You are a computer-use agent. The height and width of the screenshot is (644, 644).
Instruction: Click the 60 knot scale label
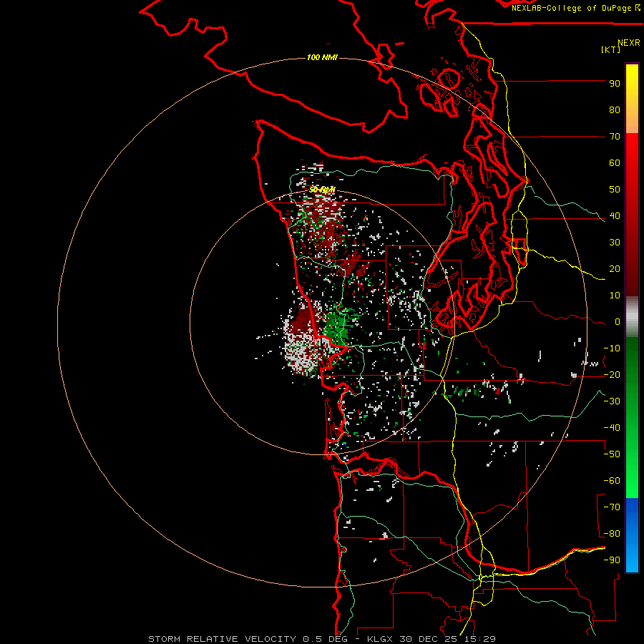click(615, 163)
